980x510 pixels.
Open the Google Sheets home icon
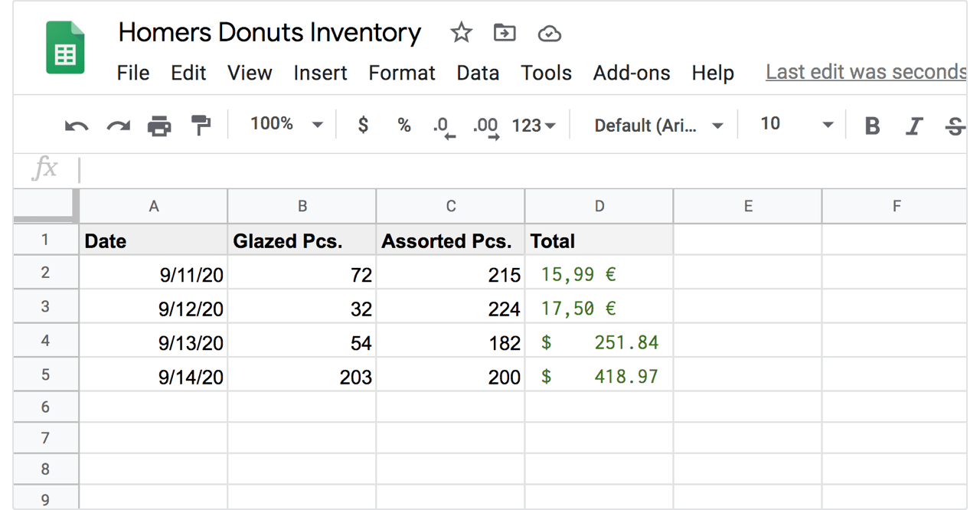click(65, 47)
